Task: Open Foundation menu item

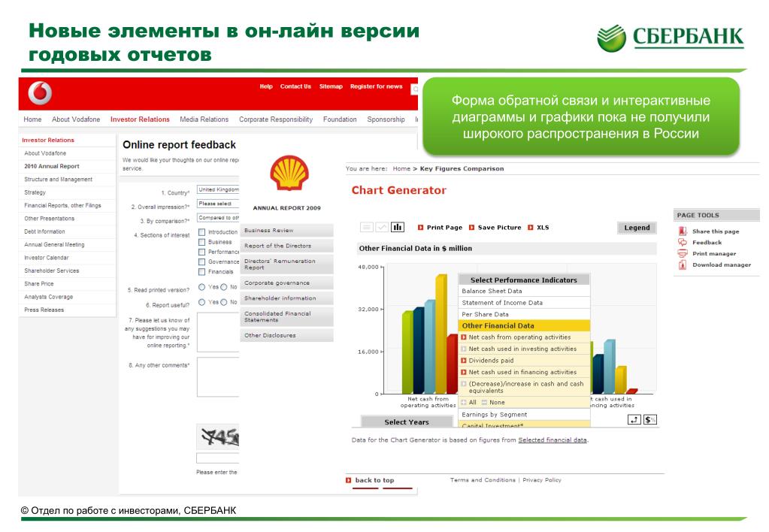Action: point(340,119)
